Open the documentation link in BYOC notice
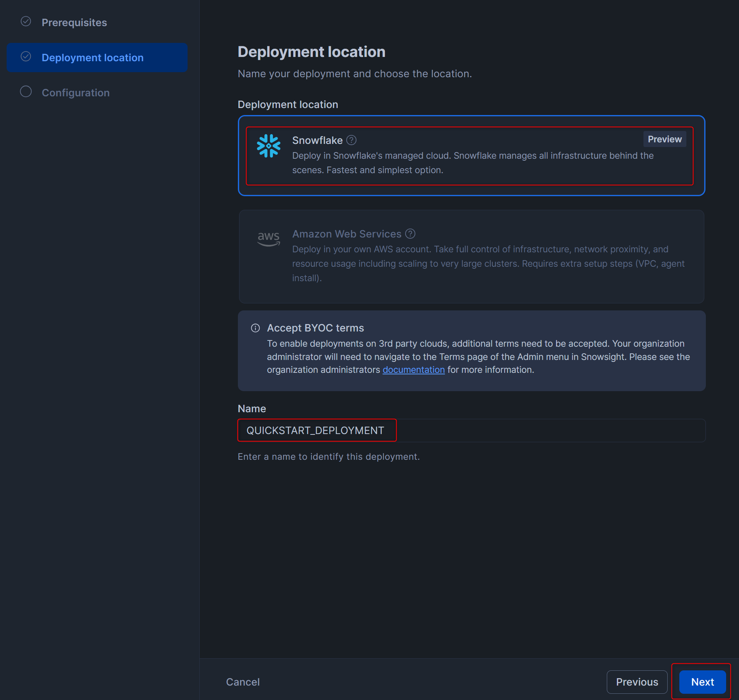 click(413, 370)
